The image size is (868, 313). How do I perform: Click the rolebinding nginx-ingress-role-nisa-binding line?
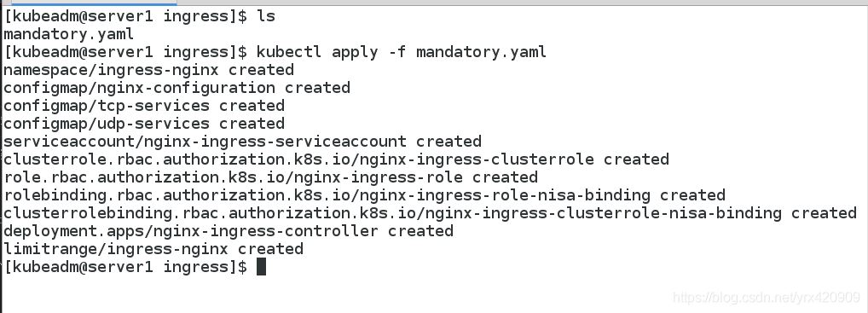coord(365,195)
